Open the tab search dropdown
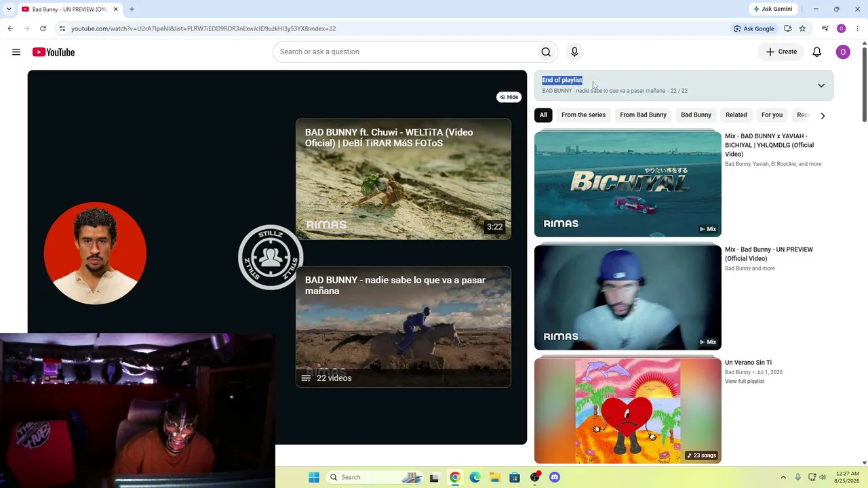This screenshot has width=868, height=488. 9,9
